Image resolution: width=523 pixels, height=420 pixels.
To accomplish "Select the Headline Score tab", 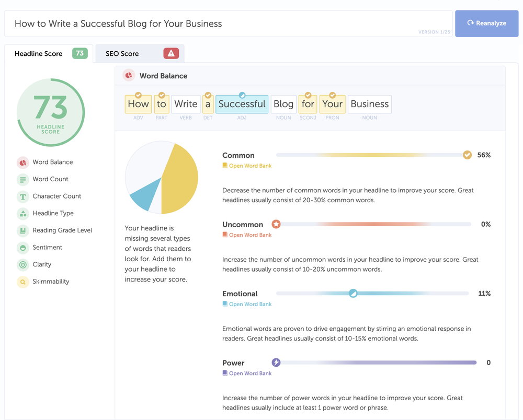I will pyautogui.click(x=49, y=53).
